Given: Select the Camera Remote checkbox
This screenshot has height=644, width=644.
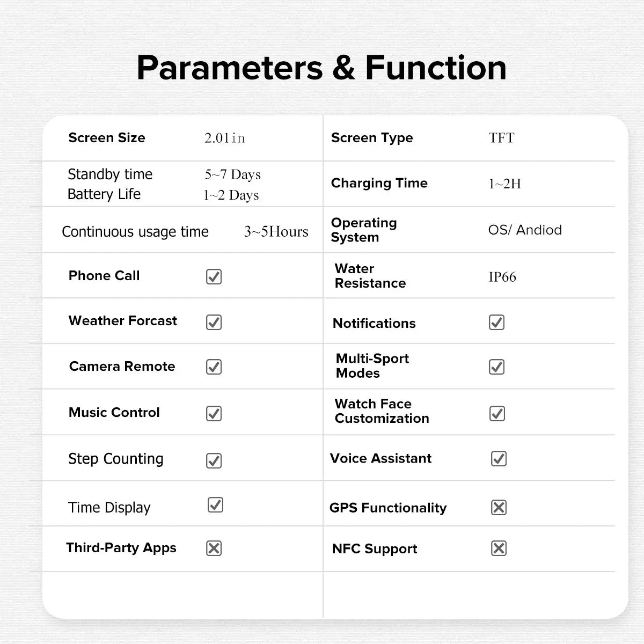Looking at the screenshot, I should click(x=214, y=367).
